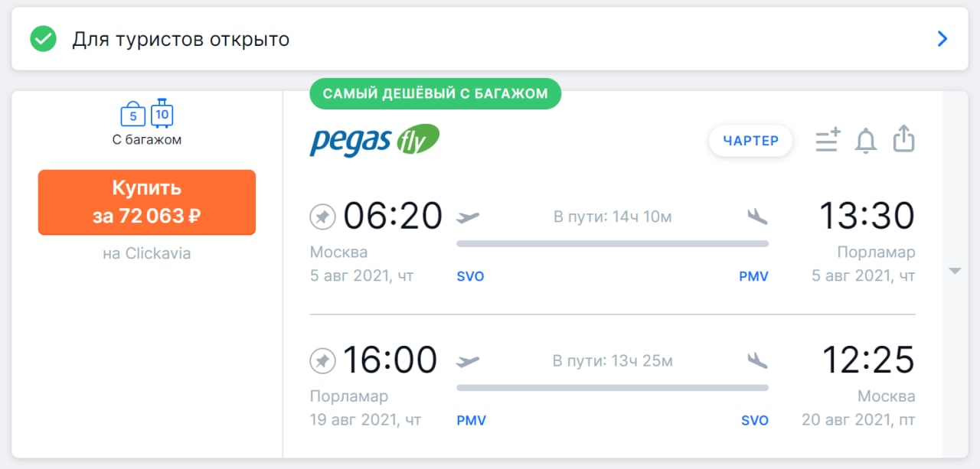Viewport: 980px width, 469px height.
Task: Click the hand luggage 5 kg icon
Action: pyautogui.click(x=133, y=115)
